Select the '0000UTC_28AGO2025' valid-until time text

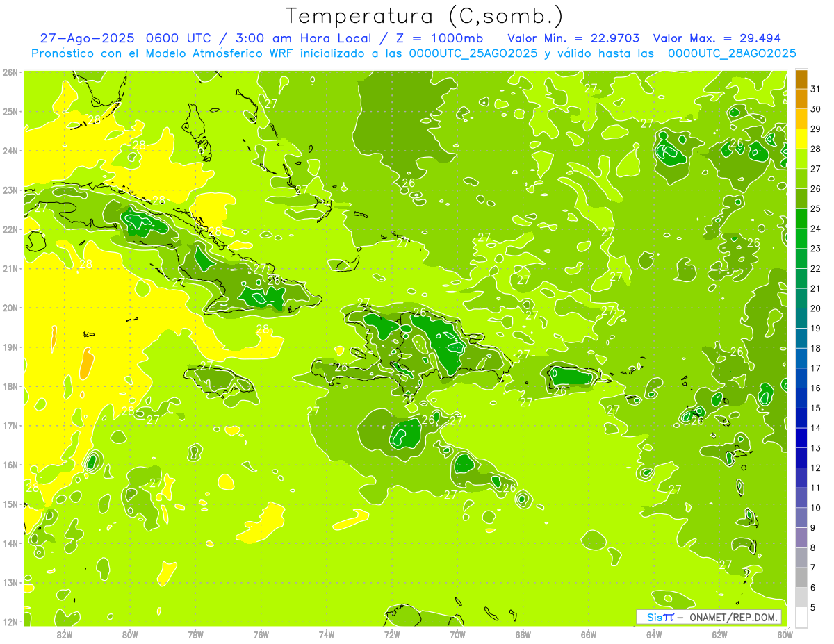tap(732, 53)
